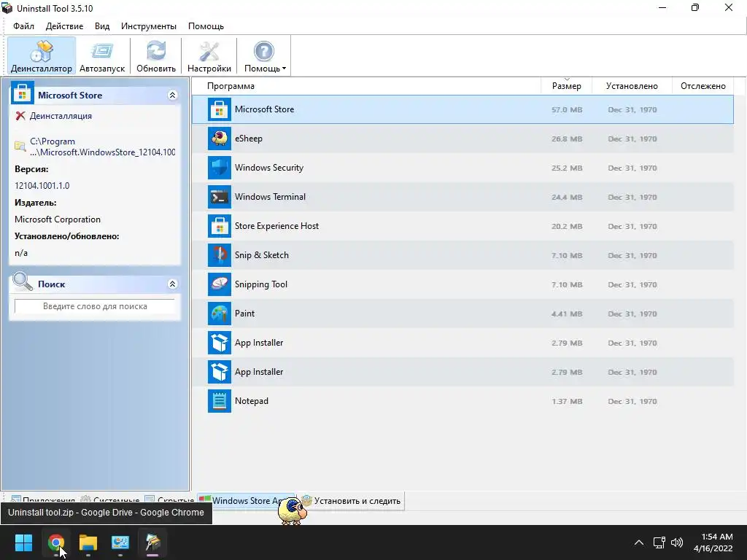Image resolution: width=747 pixels, height=560 pixels.
Task: Show hidden tray icons chevron
Action: coord(639,542)
